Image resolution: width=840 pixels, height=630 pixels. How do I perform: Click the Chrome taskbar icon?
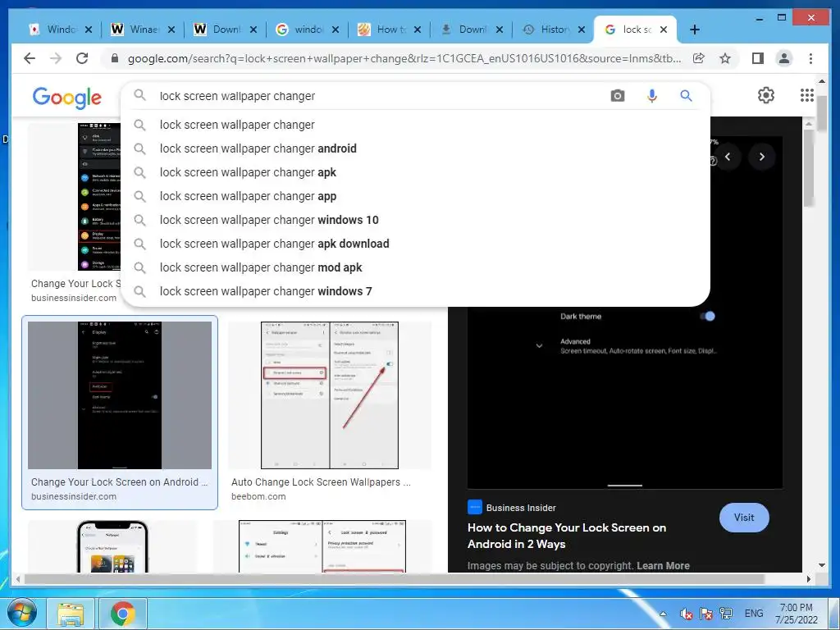coord(123,614)
